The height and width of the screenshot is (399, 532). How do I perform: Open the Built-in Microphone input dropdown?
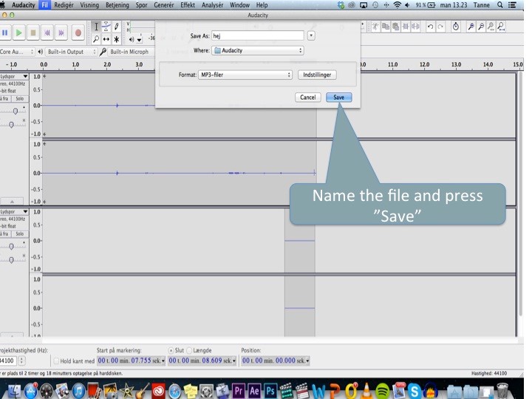131,52
